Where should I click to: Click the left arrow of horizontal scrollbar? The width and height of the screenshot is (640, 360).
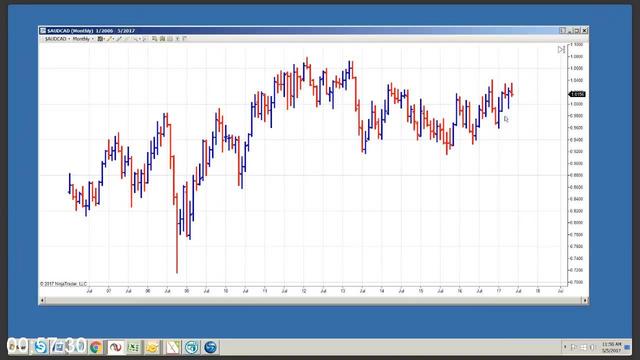pos(42,300)
